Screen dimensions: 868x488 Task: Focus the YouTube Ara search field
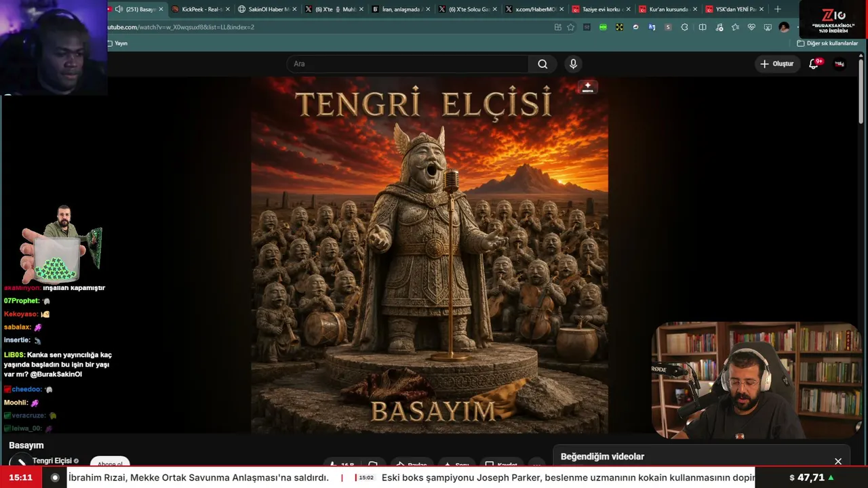407,64
